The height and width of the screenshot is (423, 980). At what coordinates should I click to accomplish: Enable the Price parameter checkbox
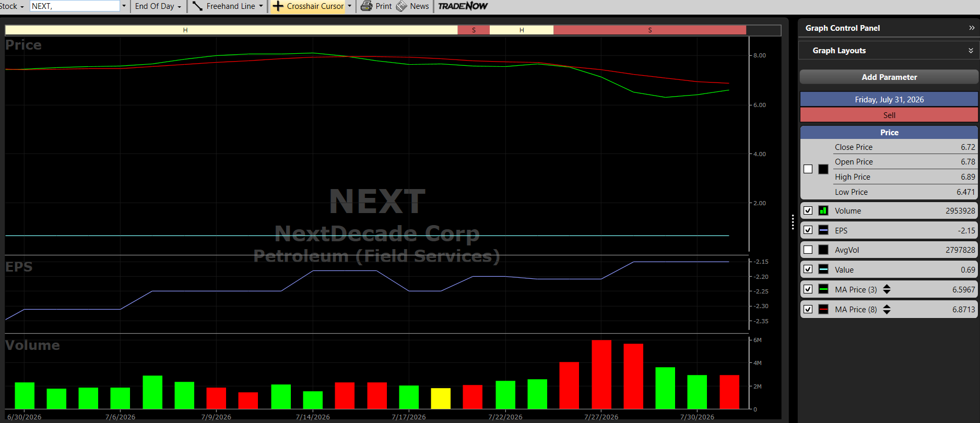(x=808, y=169)
